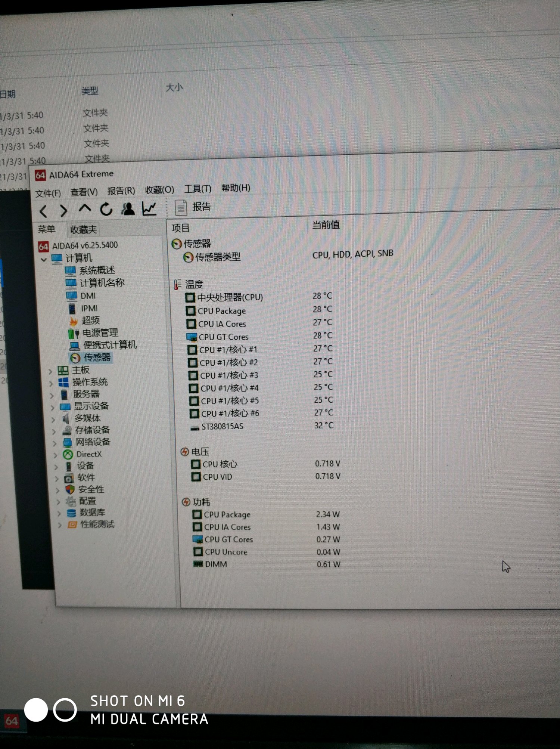
Task: Select 计算机名称 in the tree
Action: click(95, 283)
